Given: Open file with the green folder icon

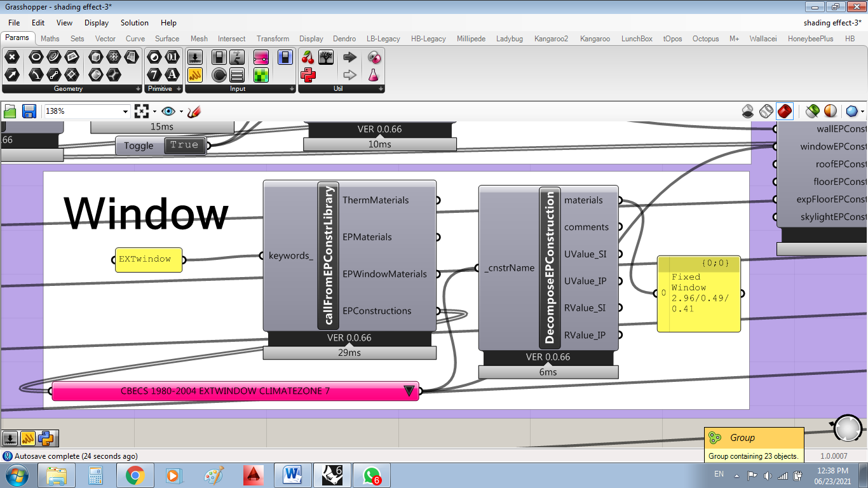Looking at the screenshot, I should pyautogui.click(x=10, y=111).
